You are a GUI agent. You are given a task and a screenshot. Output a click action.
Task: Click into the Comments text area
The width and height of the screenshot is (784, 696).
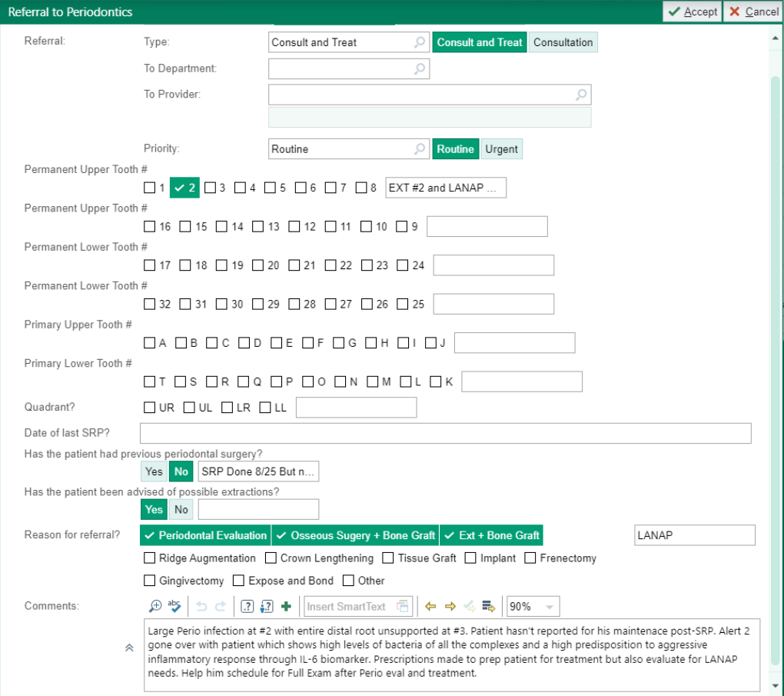452,655
